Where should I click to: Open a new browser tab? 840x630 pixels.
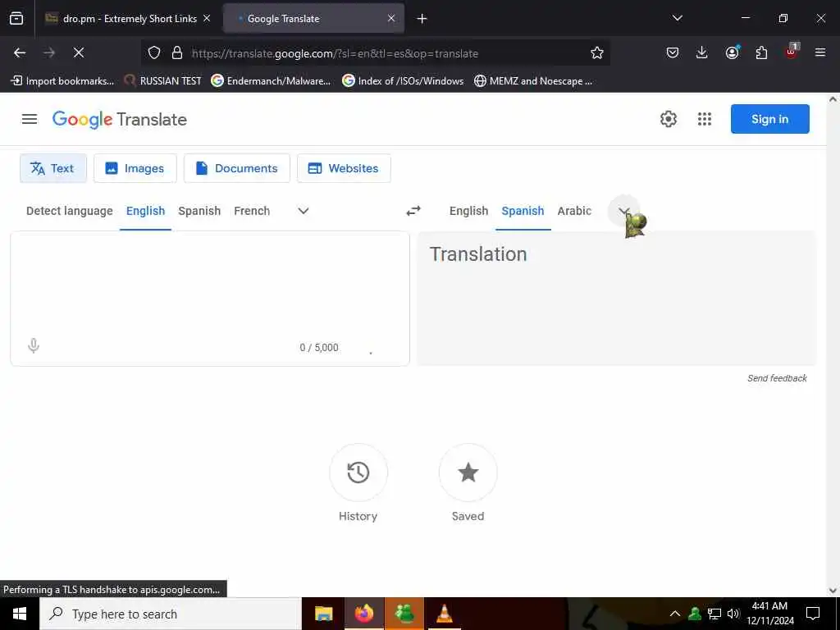[422, 19]
